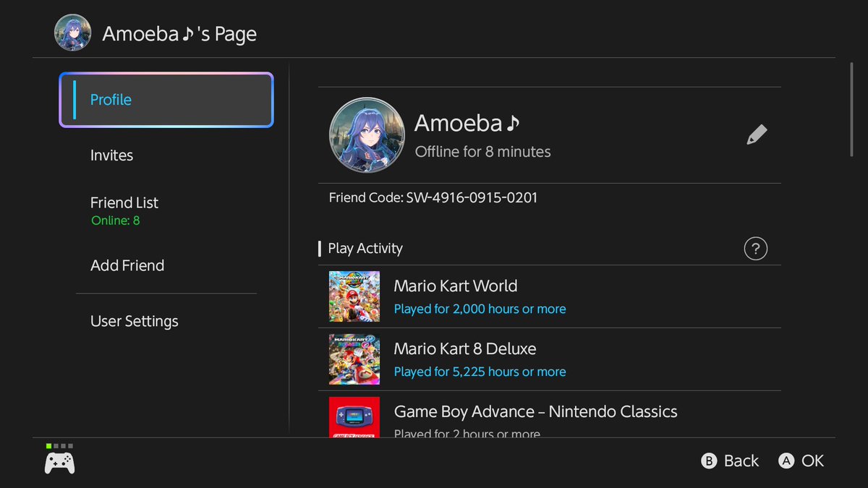Click "Played for 5,225 hours or more"
The image size is (868, 488).
click(480, 372)
